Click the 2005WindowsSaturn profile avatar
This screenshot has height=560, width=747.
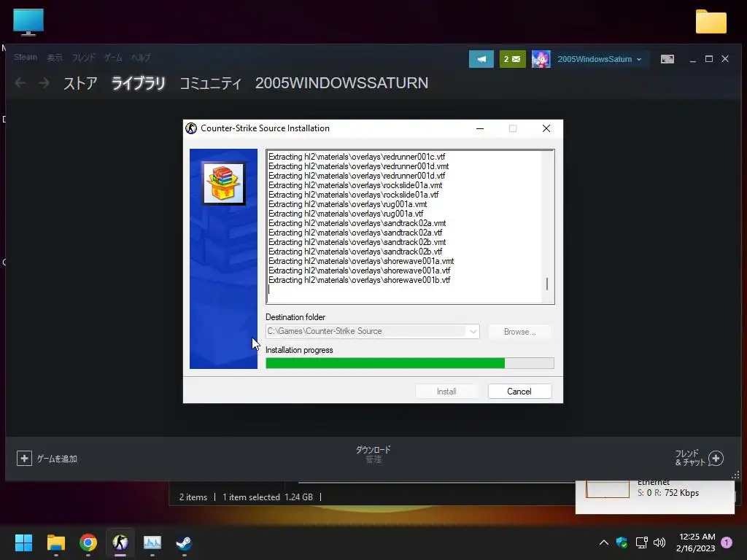541,59
